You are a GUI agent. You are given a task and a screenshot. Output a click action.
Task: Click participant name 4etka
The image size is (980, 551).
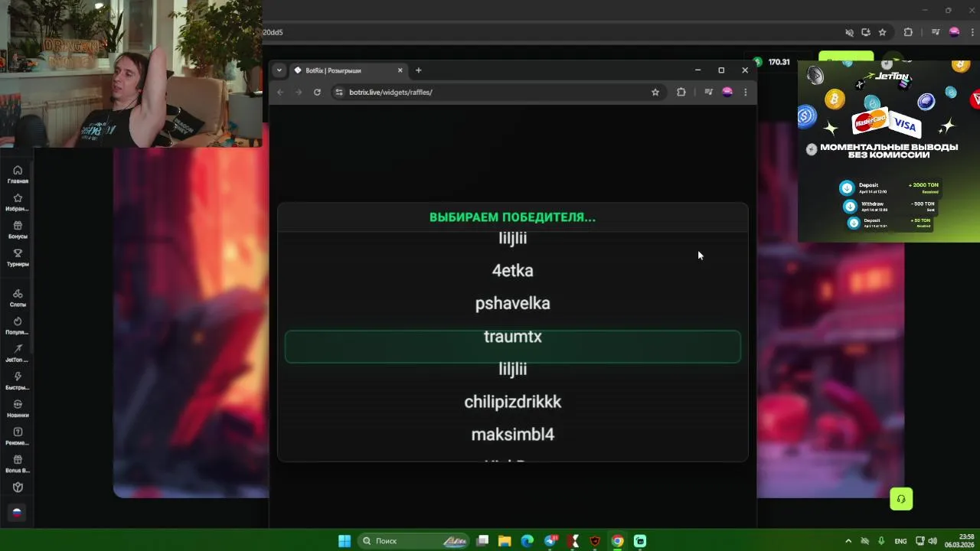(x=513, y=270)
